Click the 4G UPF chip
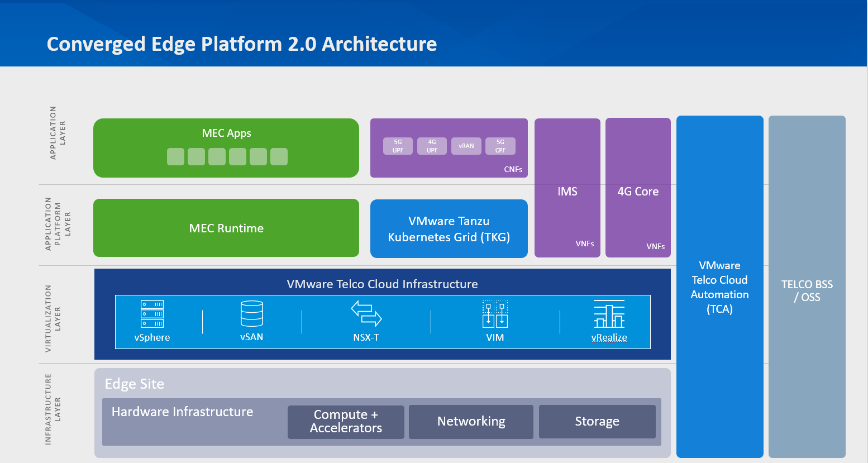This screenshot has height=463, width=868. (x=432, y=146)
